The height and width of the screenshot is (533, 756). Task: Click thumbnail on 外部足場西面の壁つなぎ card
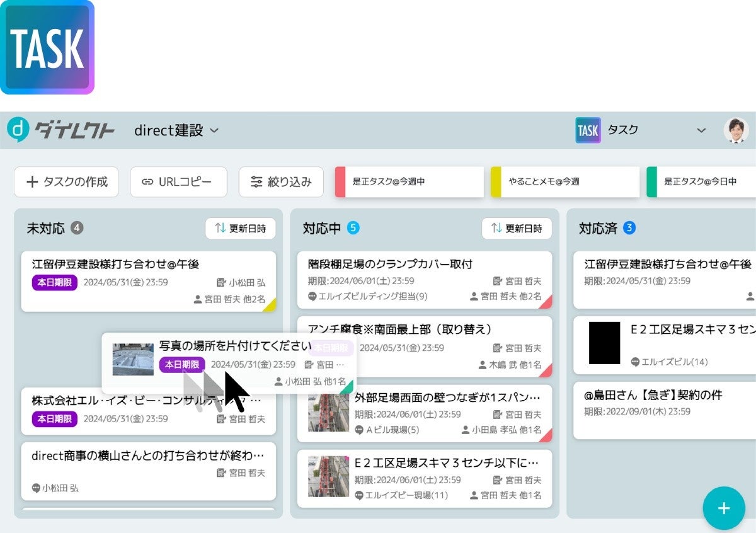pyautogui.click(x=328, y=412)
